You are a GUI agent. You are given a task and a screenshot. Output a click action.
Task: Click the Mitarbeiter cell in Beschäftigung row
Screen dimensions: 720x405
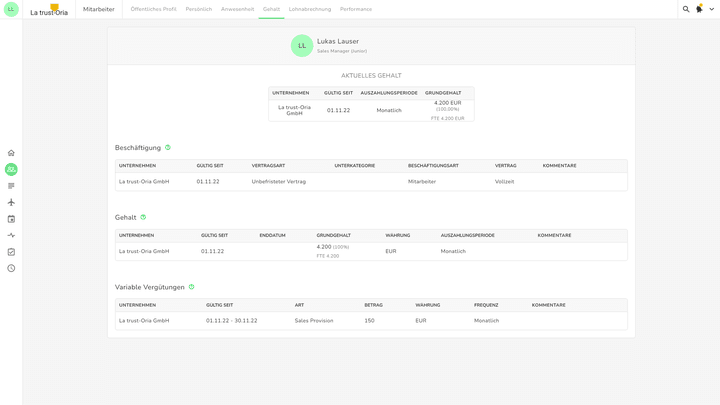(422, 181)
